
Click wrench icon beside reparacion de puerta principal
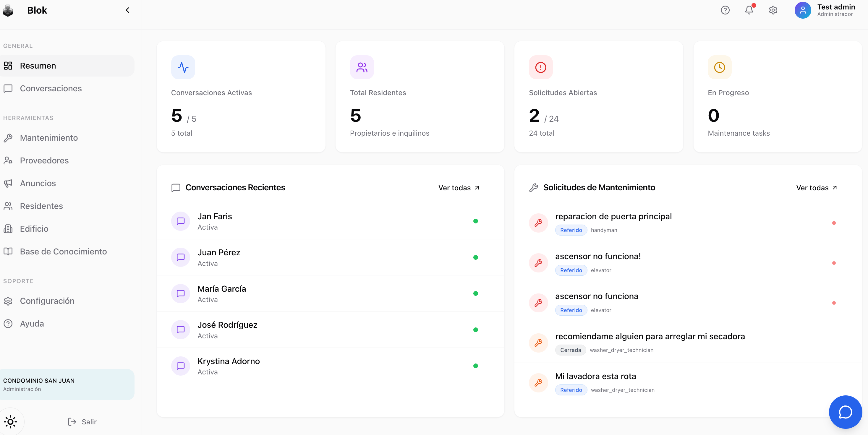[538, 223]
